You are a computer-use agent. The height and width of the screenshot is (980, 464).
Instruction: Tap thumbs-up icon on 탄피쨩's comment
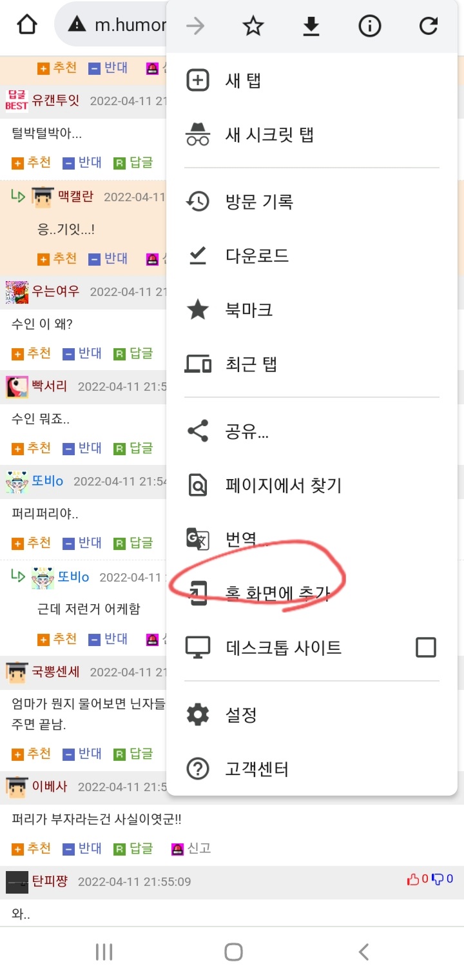[x=413, y=879]
